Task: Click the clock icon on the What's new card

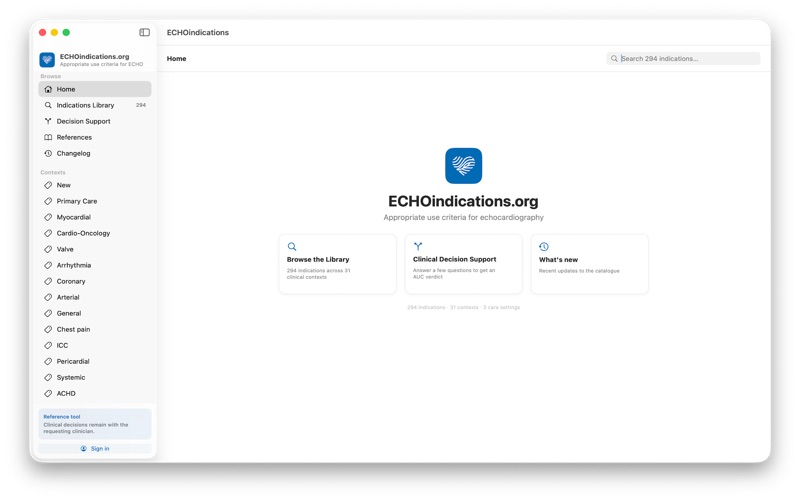Action: (x=544, y=246)
